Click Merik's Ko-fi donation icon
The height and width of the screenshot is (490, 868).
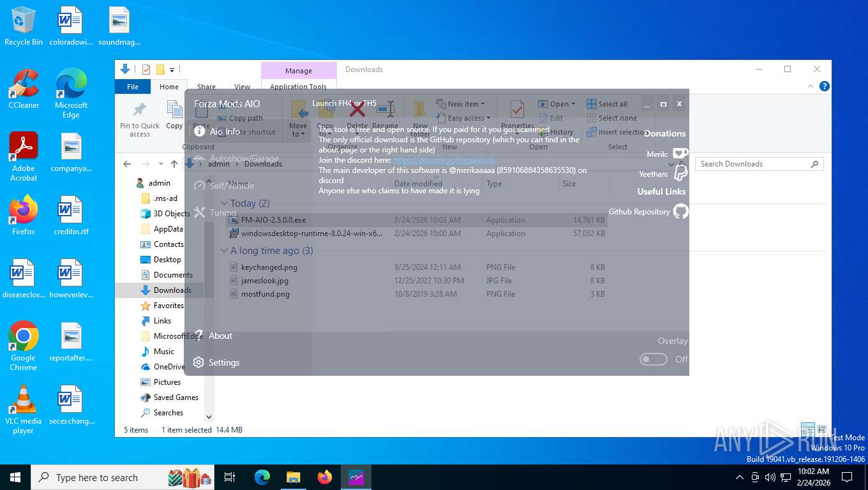(x=680, y=154)
